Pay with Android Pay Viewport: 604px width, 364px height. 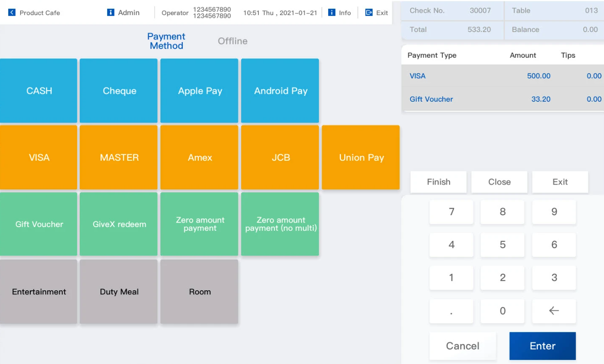coord(280,91)
